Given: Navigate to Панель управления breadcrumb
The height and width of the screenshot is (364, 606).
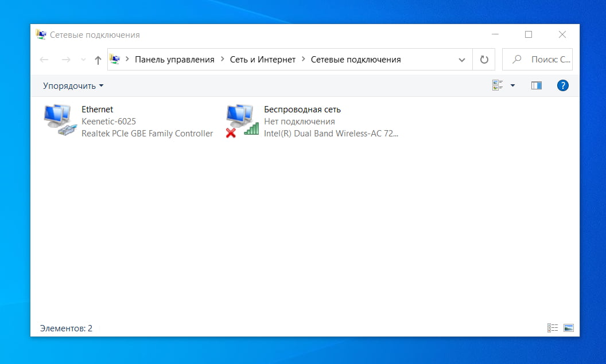Looking at the screenshot, I should click(174, 60).
